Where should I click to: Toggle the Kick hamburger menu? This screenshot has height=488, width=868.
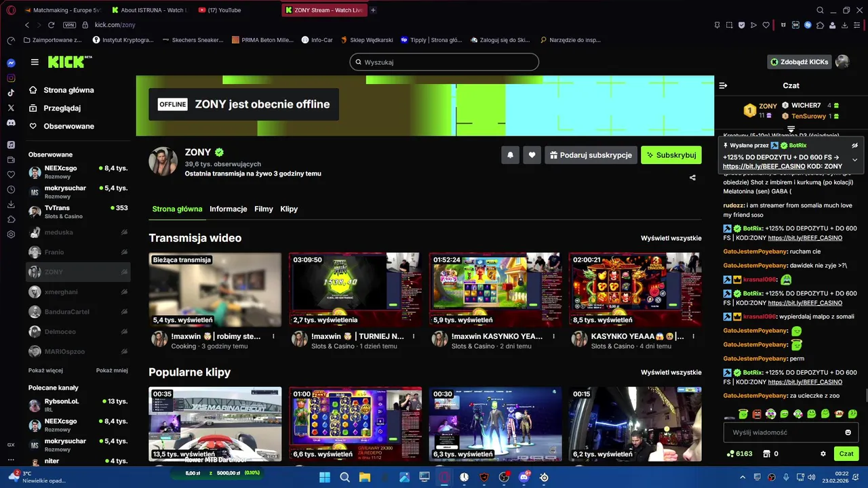(x=35, y=62)
